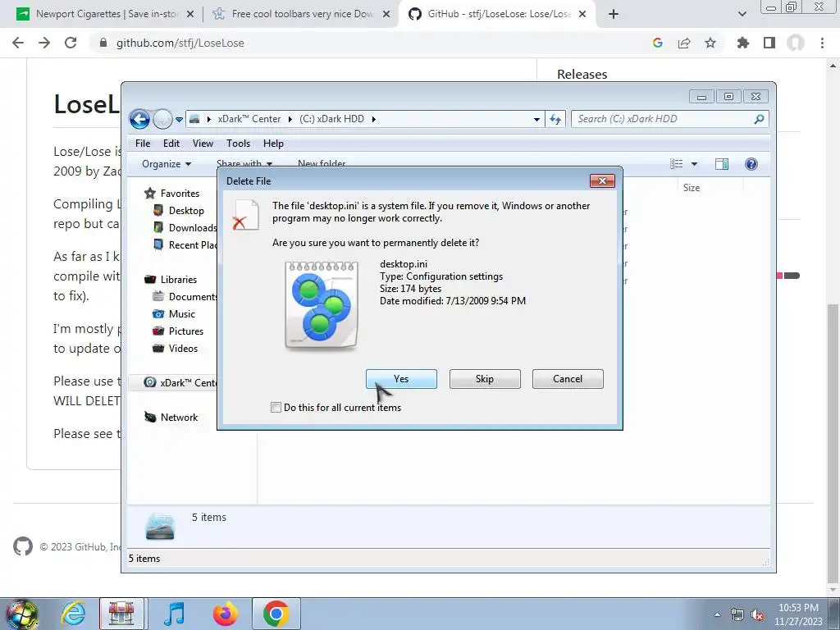Open the view options dropdown arrow
The height and width of the screenshot is (630, 840).
(694, 164)
